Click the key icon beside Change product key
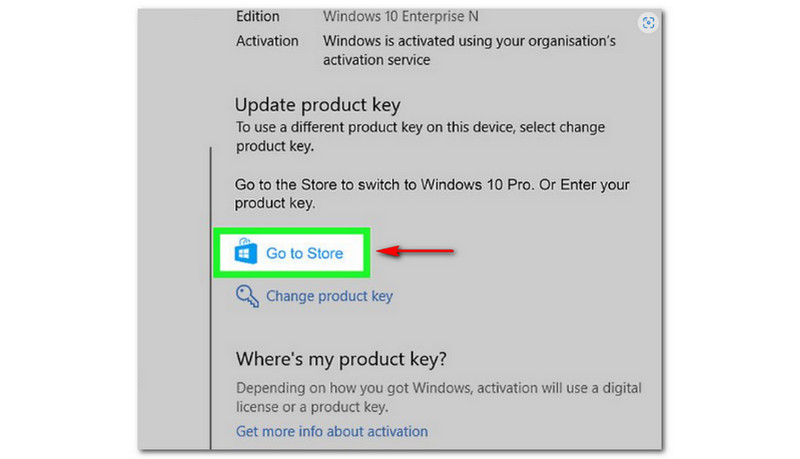This screenshot has height=459, width=800. click(246, 295)
